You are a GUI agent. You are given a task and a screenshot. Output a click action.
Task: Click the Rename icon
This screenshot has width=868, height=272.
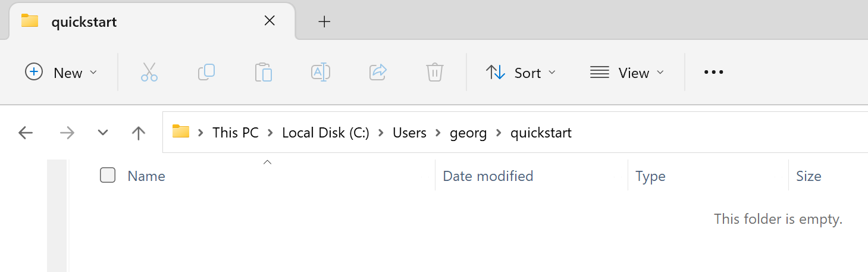pos(321,73)
